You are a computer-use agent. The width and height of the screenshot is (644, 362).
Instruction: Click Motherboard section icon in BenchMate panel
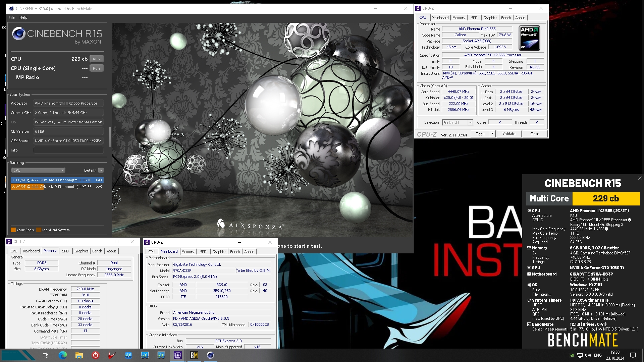pos(529,274)
